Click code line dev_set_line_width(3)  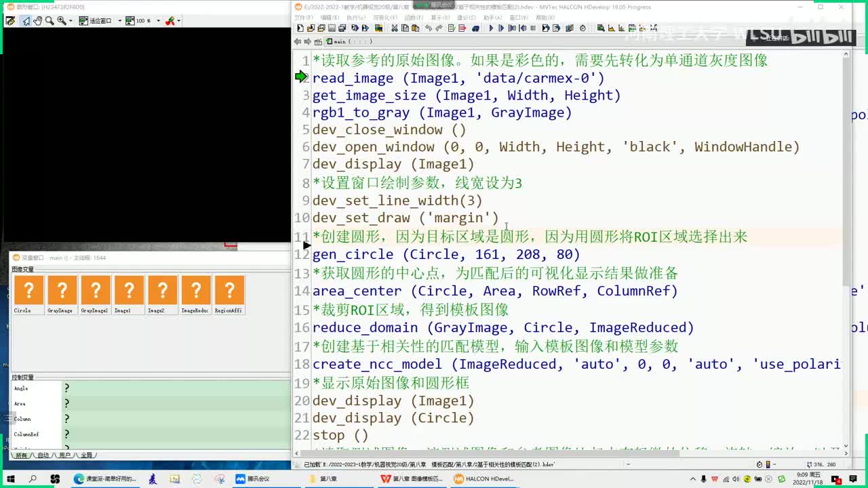pyautogui.click(x=397, y=201)
